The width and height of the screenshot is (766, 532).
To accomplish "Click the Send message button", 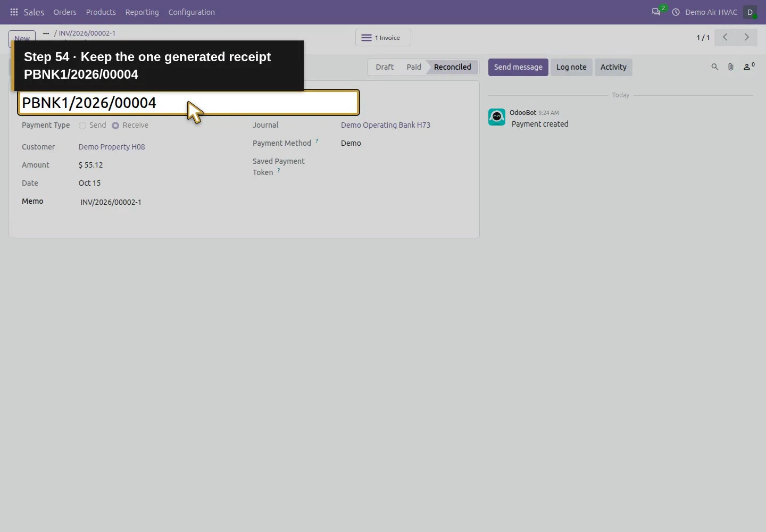I will 518,67.
